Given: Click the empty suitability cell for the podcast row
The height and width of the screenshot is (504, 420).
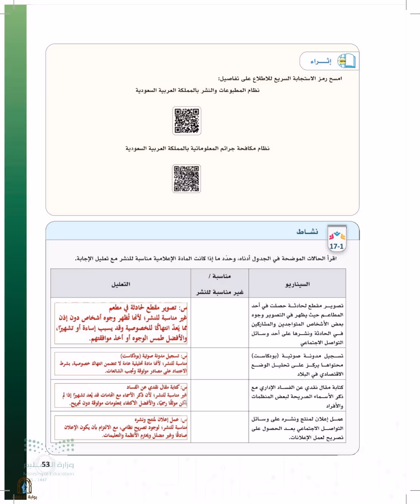Looking at the screenshot, I should [x=220, y=364].
